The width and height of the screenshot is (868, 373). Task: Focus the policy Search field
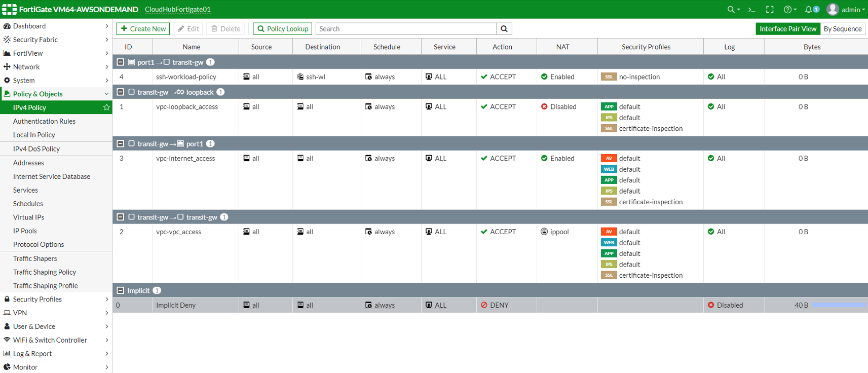[406, 29]
